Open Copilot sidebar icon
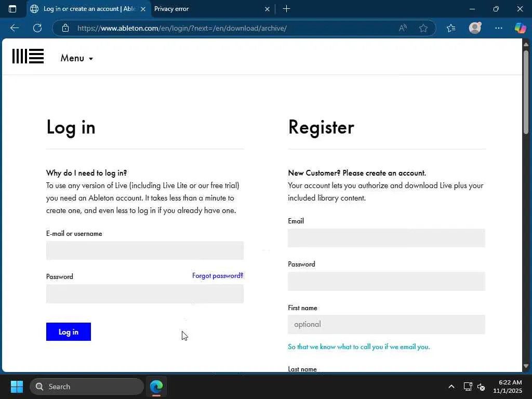532x399 pixels. [520, 28]
